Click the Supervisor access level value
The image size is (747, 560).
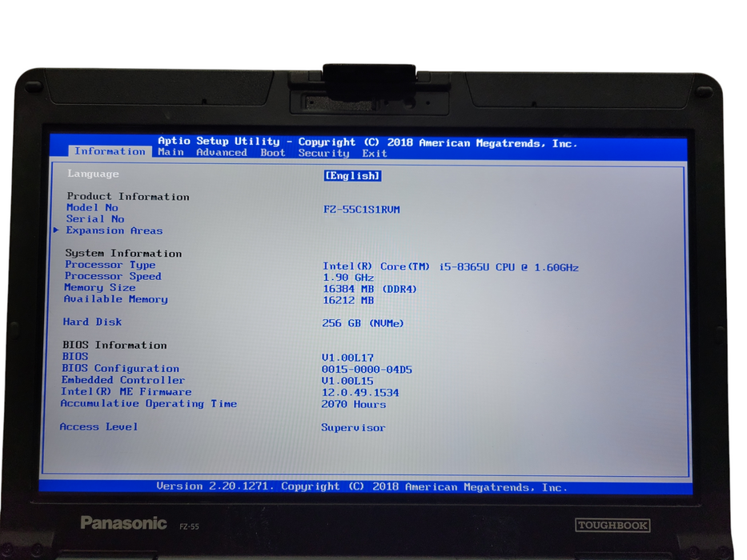point(353,428)
